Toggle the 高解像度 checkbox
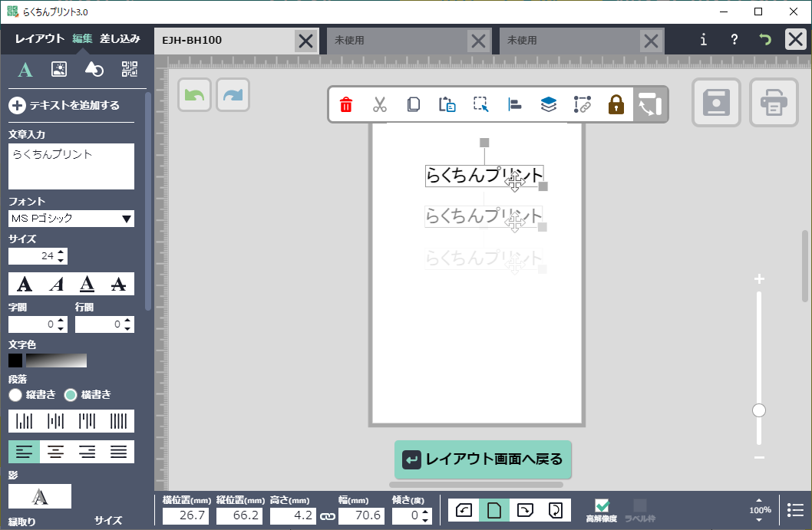 tap(602, 505)
